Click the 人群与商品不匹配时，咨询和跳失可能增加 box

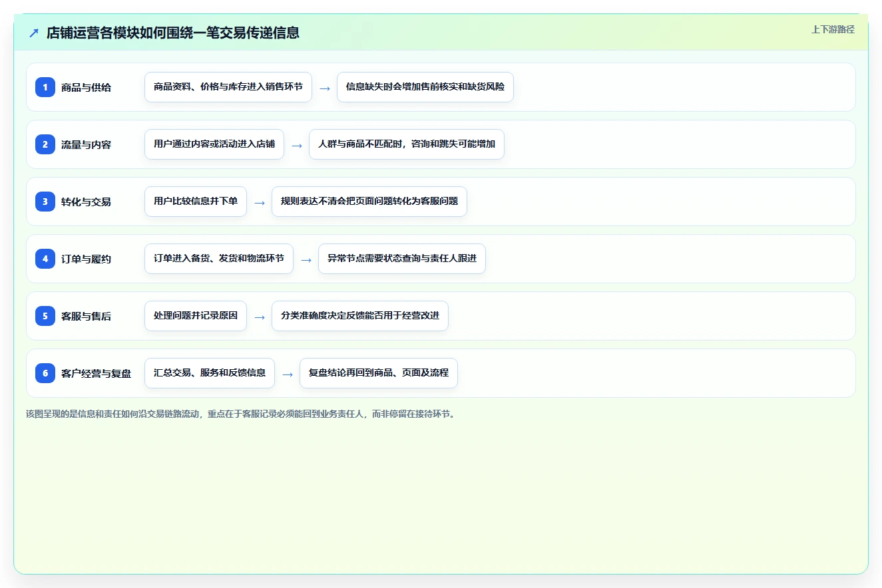tap(407, 144)
